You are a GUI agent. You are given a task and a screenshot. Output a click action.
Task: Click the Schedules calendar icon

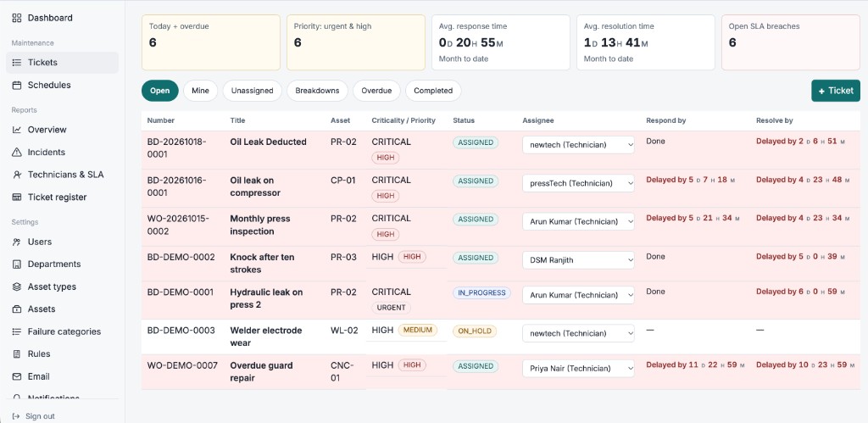pyautogui.click(x=17, y=86)
